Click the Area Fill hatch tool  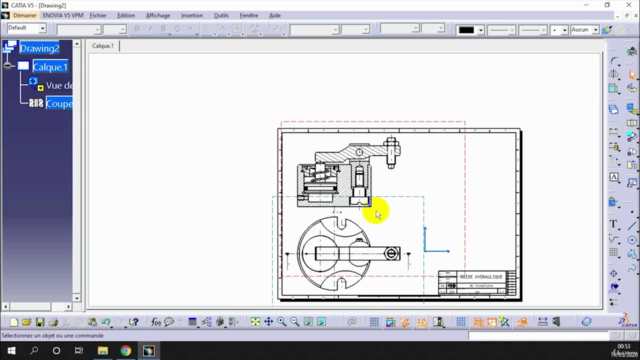613,287
